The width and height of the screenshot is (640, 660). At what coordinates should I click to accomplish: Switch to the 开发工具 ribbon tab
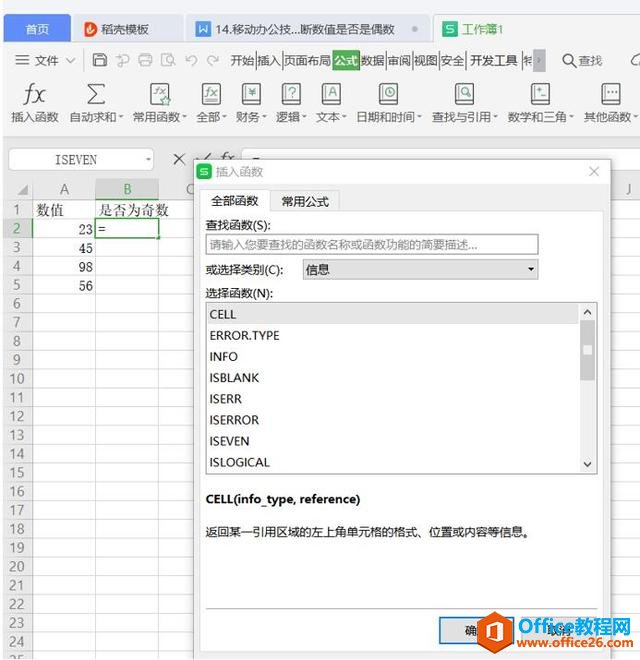[493, 61]
